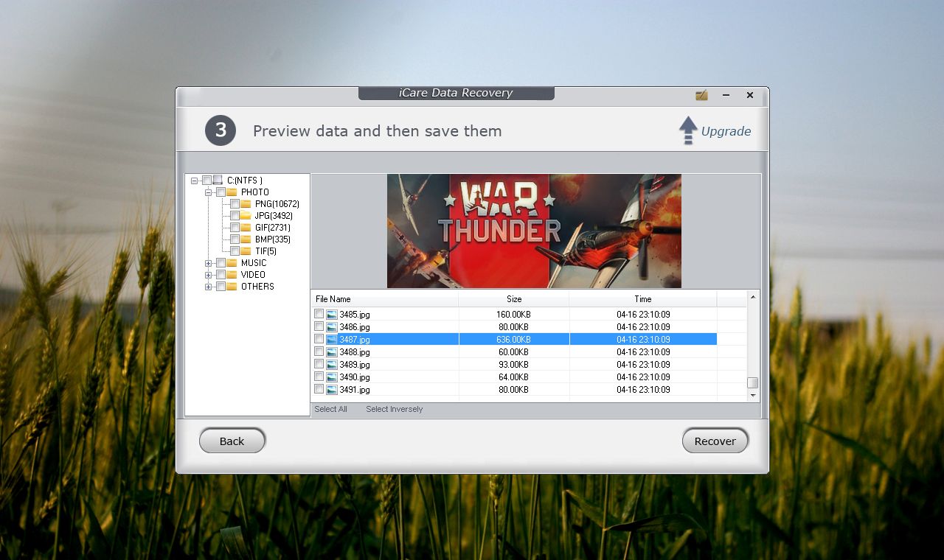
Task: Collapse the C:(NTFS) tree node
Action: (x=195, y=181)
